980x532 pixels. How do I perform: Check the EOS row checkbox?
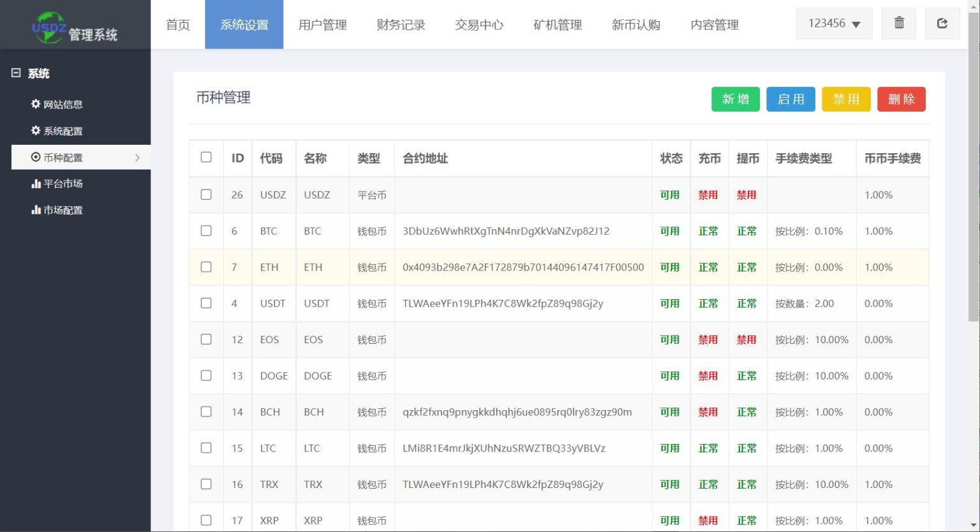click(x=206, y=339)
